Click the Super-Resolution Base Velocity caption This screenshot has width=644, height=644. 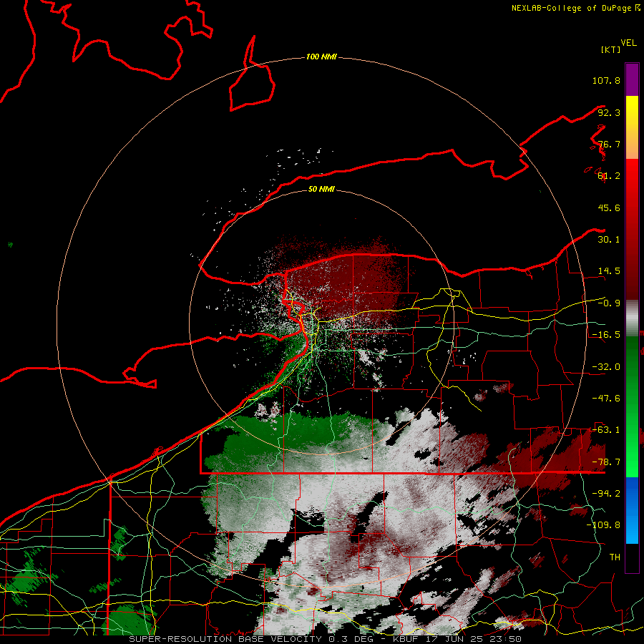[x=326, y=639]
